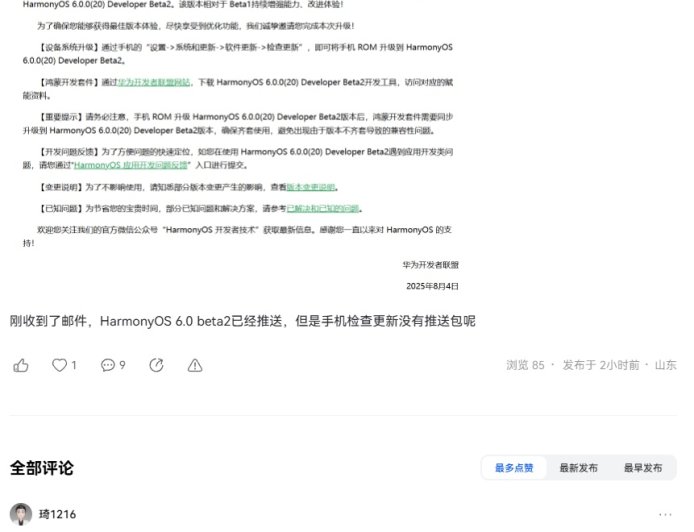694x532 pixels.
Task: Select the 最新发布 sort tab
Action: (578, 468)
